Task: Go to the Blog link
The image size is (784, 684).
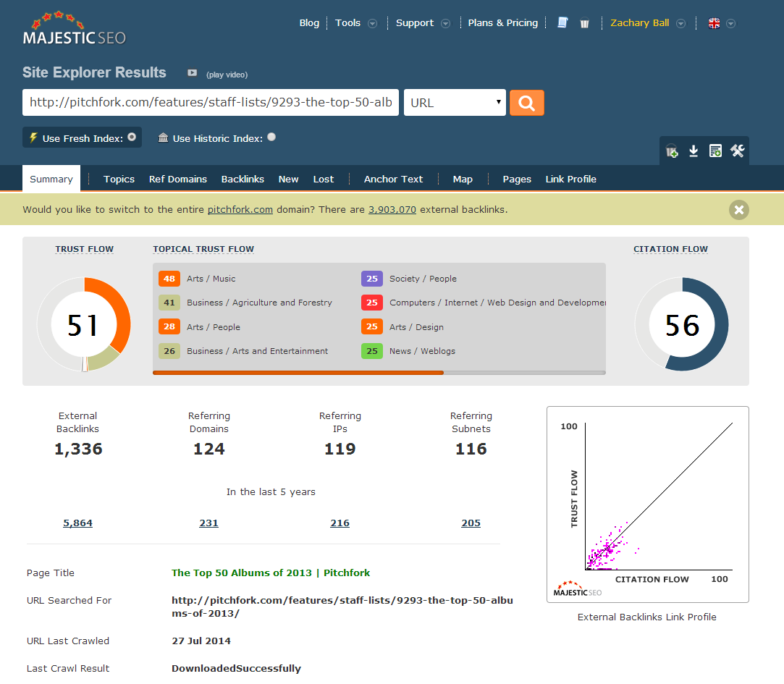Action: click(x=309, y=23)
